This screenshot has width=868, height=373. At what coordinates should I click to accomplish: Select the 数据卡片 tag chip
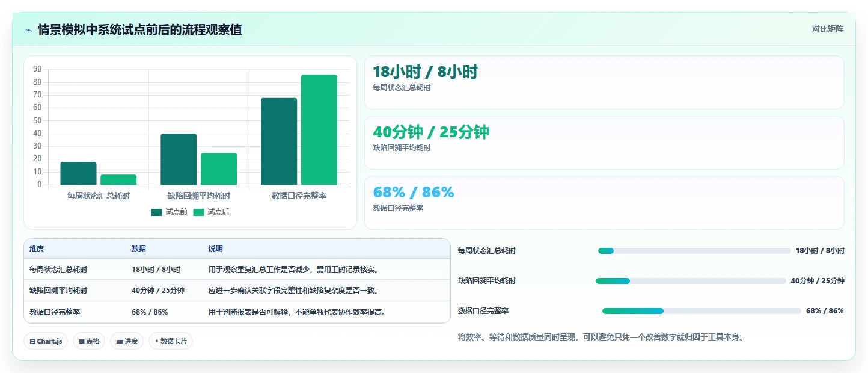point(170,341)
